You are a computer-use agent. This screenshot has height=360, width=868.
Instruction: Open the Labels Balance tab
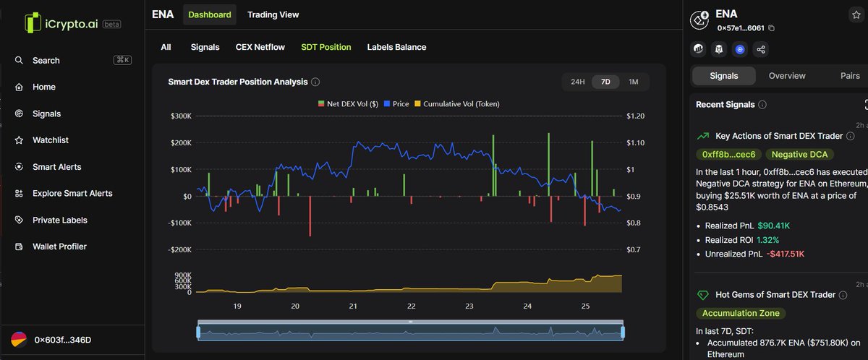pos(396,47)
